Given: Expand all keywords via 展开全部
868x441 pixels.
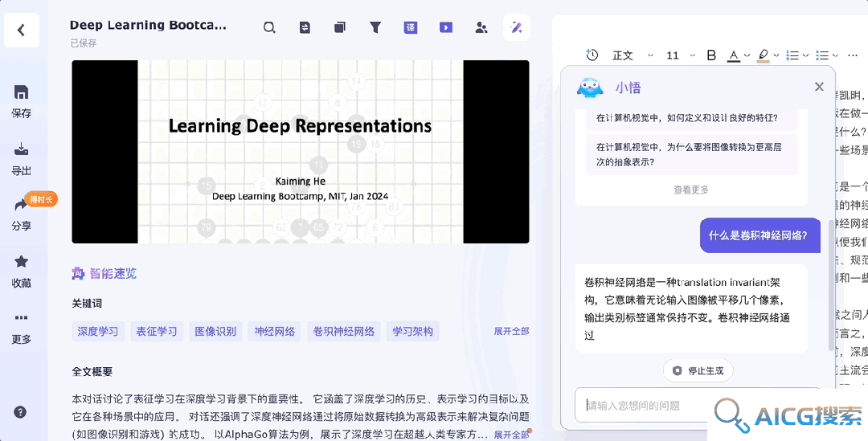Looking at the screenshot, I should pos(511,331).
